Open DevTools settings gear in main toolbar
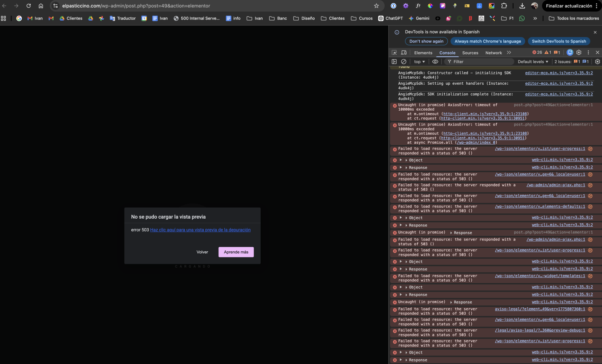Image resolution: width=602 pixels, height=364 pixels. click(579, 52)
